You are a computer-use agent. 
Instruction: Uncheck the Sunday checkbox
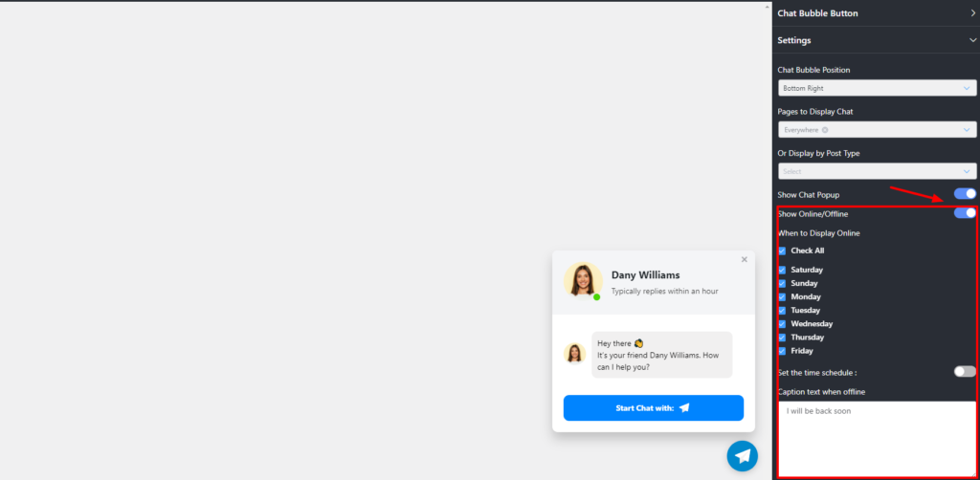point(782,283)
